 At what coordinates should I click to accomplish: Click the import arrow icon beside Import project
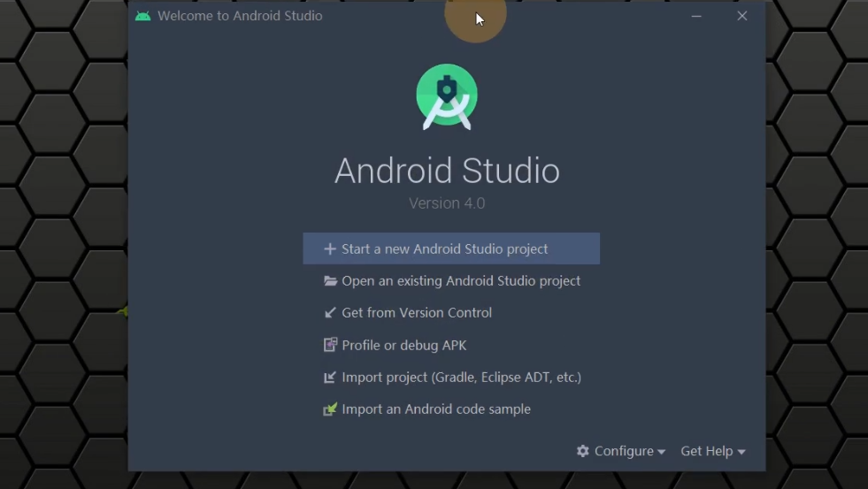330,378
